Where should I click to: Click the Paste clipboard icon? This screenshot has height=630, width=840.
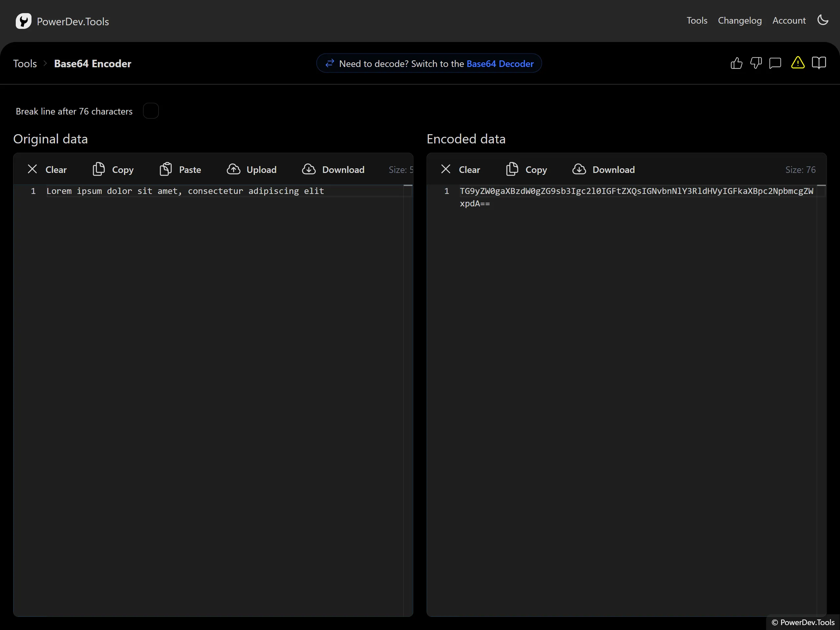pyautogui.click(x=166, y=169)
